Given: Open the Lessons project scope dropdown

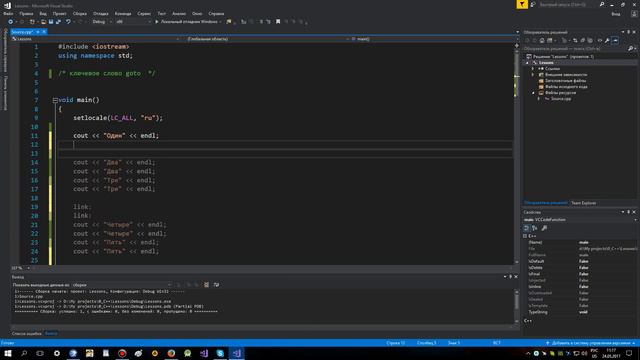Looking at the screenshot, I should [96, 39].
